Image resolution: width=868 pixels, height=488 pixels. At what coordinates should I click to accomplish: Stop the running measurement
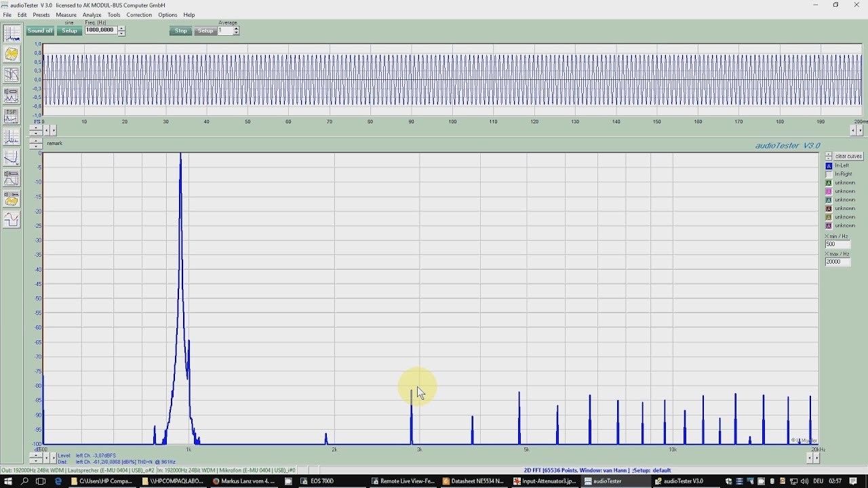click(181, 30)
